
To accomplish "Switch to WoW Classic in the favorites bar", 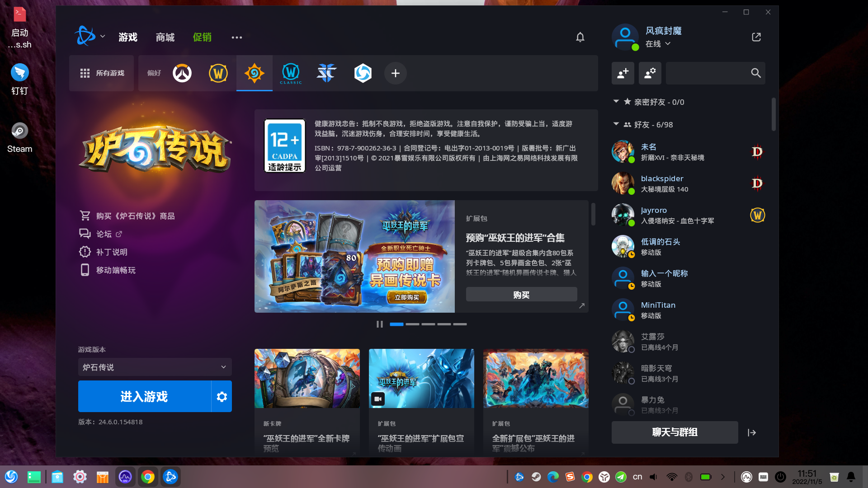I will pos(290,73).
